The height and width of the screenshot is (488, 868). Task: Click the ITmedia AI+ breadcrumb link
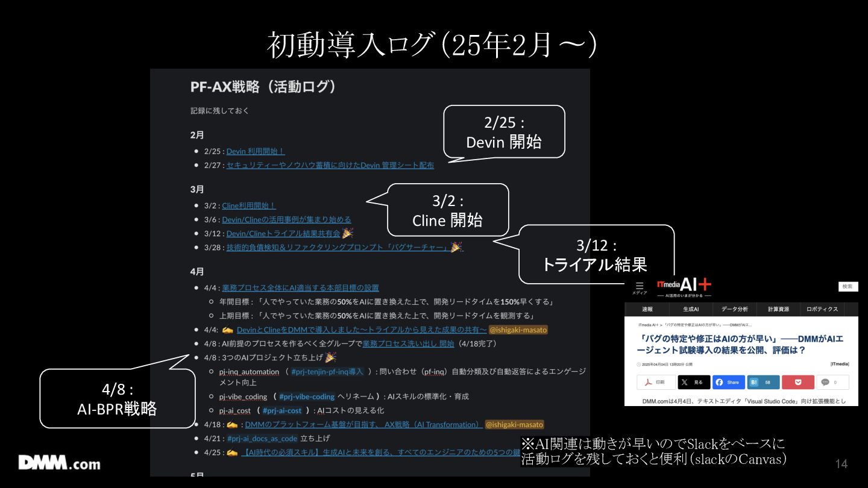(649, 325)
